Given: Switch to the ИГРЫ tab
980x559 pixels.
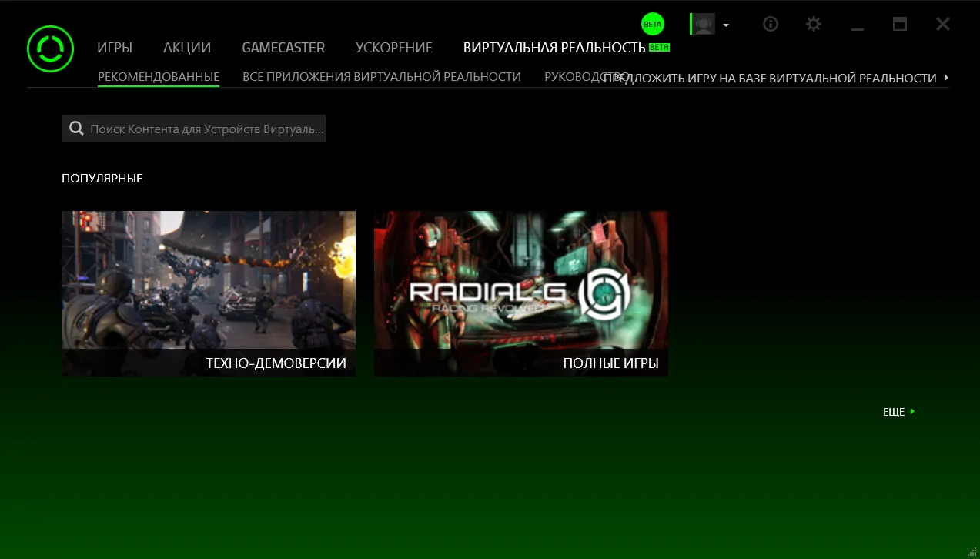Looking at the screenshot, I should [115, 48].
